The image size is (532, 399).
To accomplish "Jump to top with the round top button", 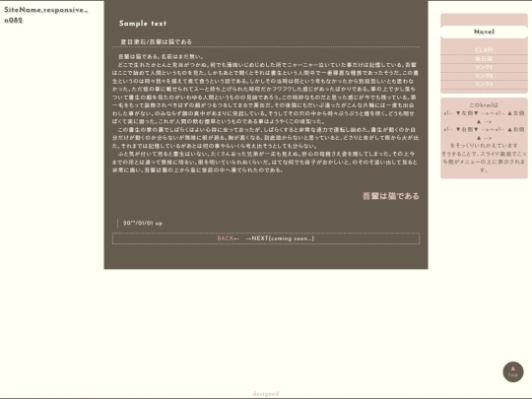I will pos(513,371).
